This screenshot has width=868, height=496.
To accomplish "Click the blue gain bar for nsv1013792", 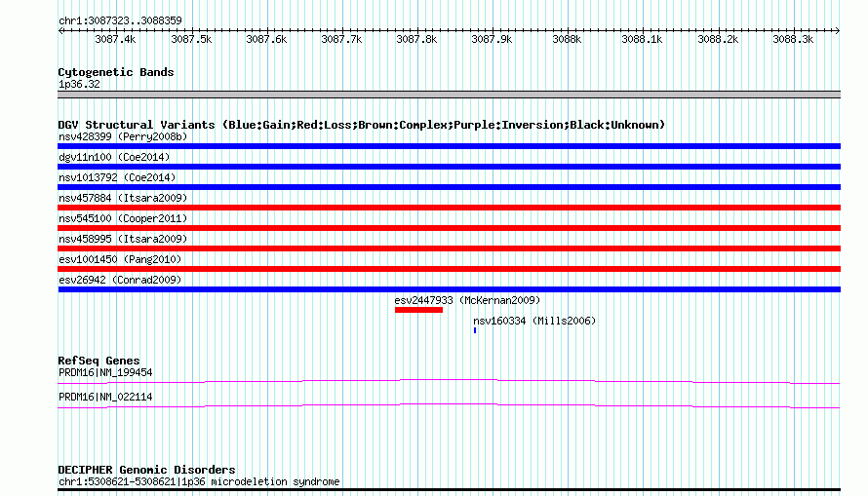I will click(449, 187).
